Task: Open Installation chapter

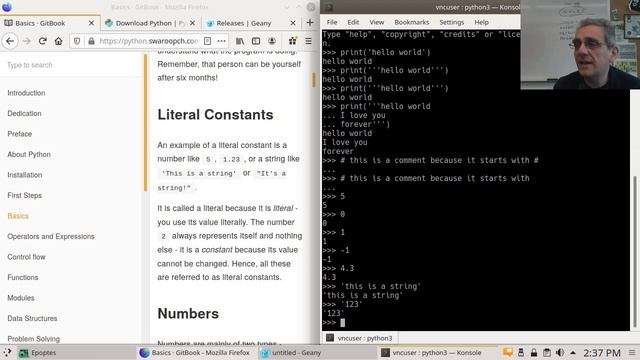Action: pos(24,175)
